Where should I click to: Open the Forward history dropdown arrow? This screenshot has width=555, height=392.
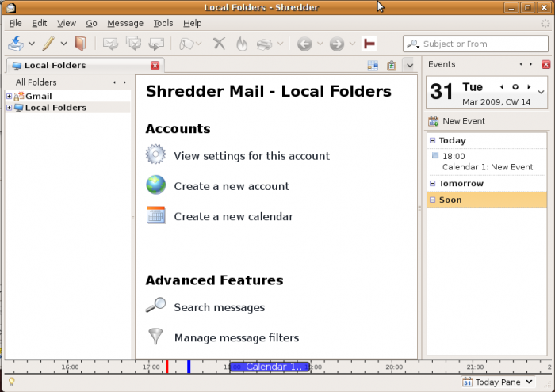pos(352,44)
